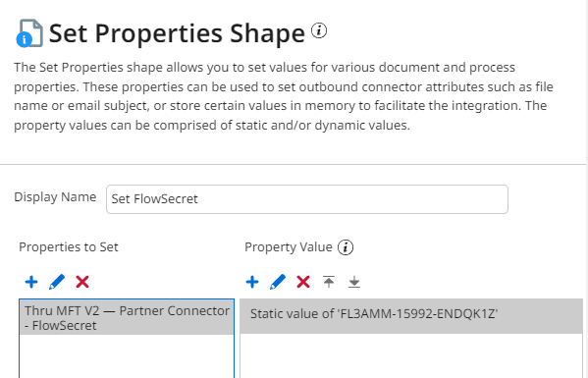Move the property value to the bottom
The height and width of the screenshot is (378, 588).
(354, 282)
